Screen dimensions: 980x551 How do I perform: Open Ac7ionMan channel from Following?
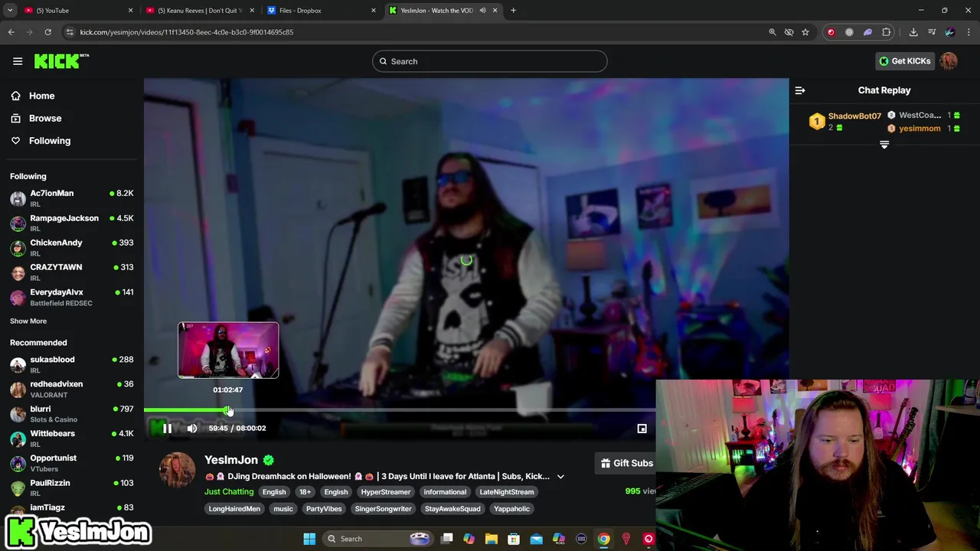(72, 198)
